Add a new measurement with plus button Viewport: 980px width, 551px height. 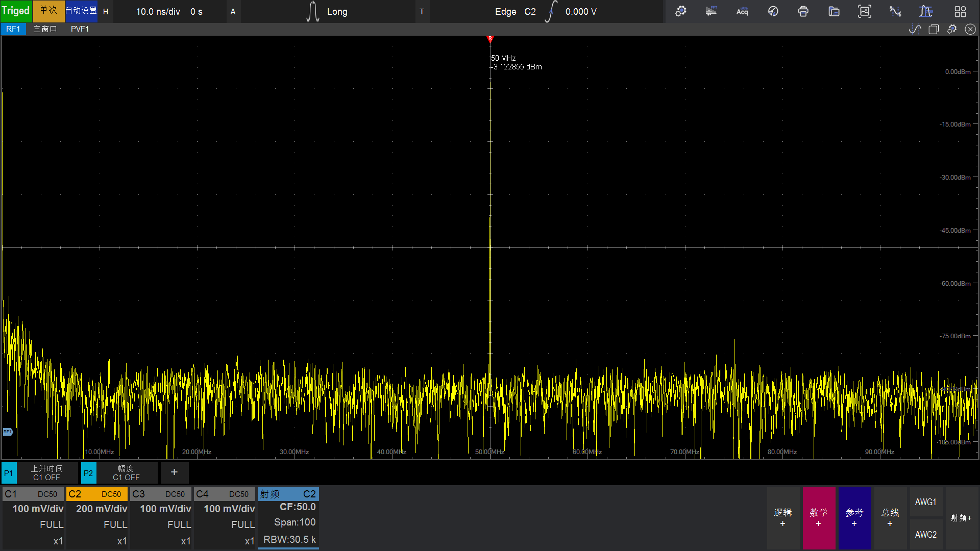(x=175, y=472)
